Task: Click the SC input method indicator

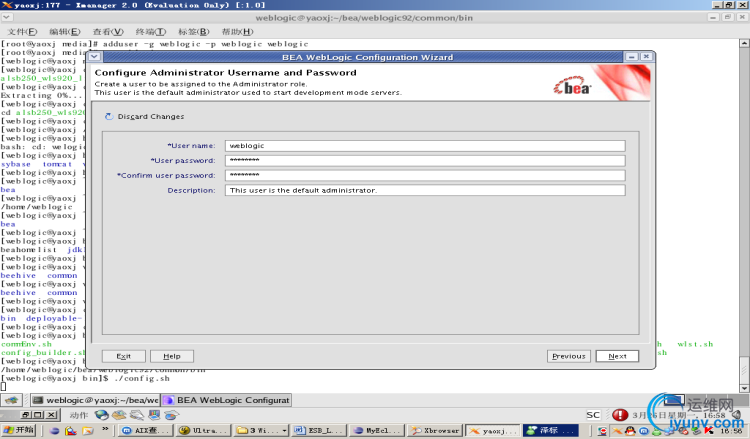Action: pos(593,415)
